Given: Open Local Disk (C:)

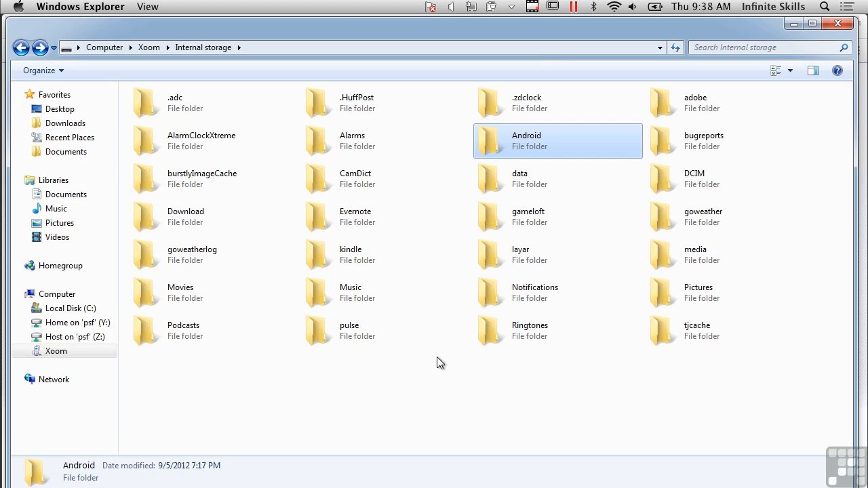Looking at the screenshot, I should 71,308.
